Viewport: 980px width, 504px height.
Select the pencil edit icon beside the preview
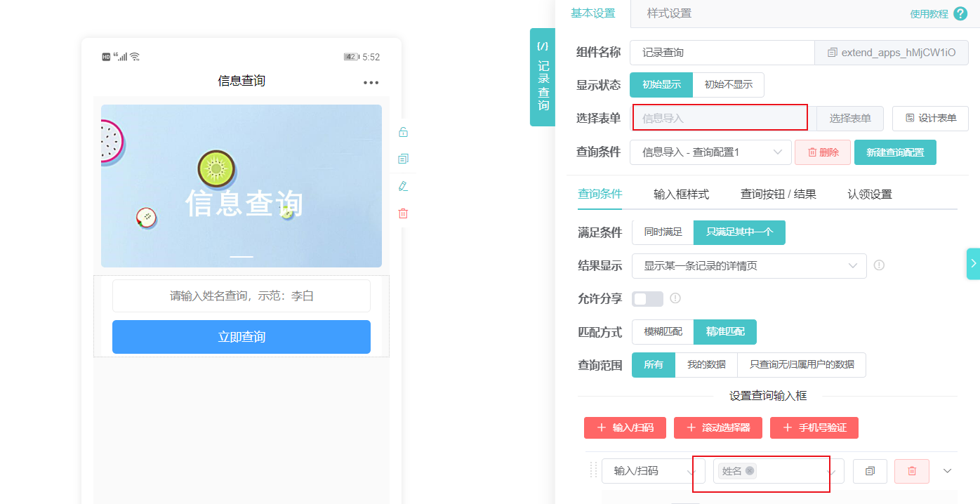402,185
